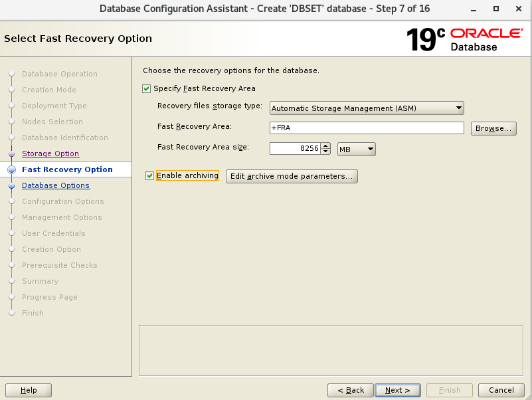Open Recovery files storage type dropdown
The width and height of the screenshot is (532, 400).
coord(367,108)
